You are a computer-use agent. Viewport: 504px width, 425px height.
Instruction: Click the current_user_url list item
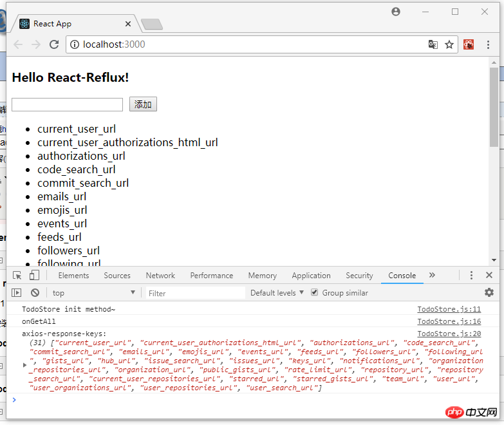[x=77, y=129]
